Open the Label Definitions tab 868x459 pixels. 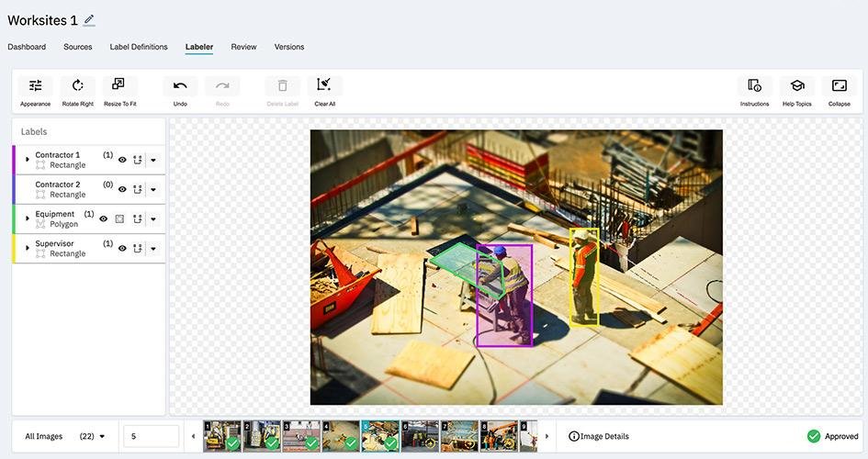point(139,47)
